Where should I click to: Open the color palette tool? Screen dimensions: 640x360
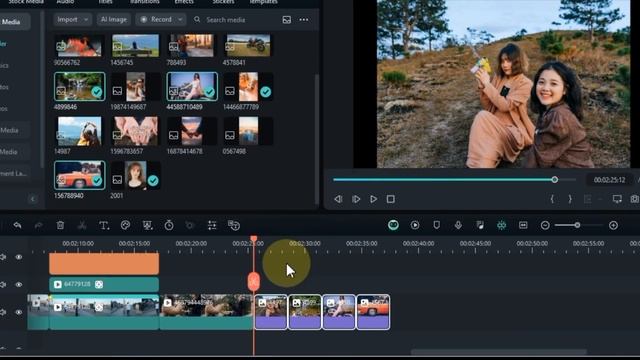(x=125, y=225)
